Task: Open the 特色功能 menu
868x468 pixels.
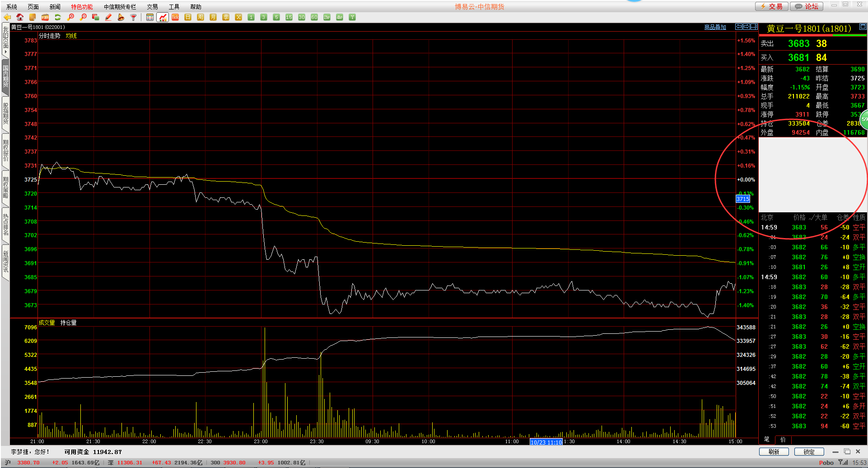Action: (82, 7)
